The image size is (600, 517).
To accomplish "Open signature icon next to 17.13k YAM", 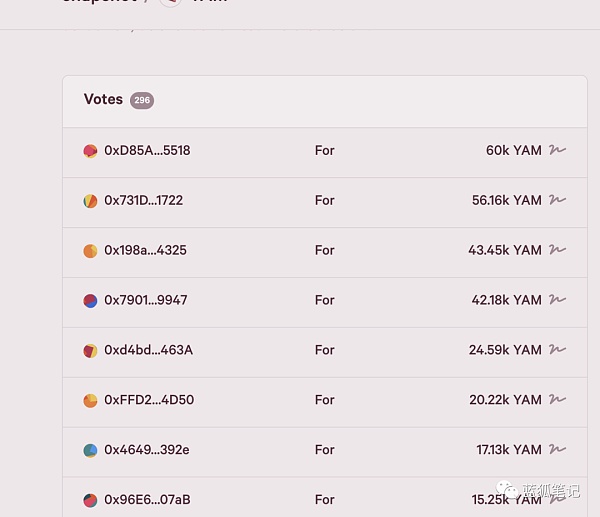I will (x=558, y=450).
